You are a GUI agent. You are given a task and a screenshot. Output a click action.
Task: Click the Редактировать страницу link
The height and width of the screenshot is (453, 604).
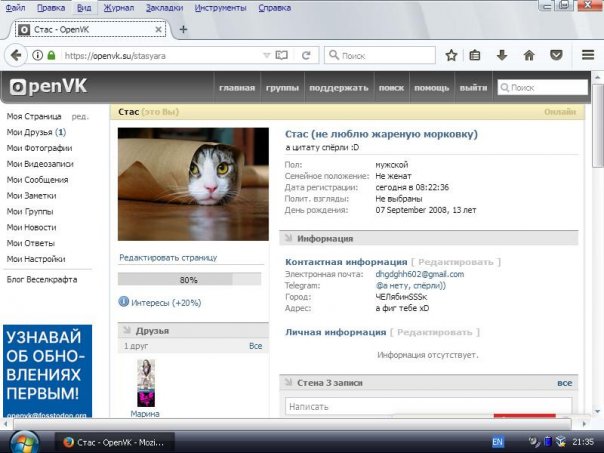click(167, 258)
